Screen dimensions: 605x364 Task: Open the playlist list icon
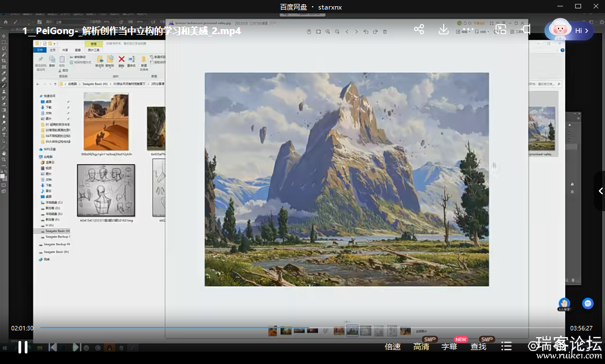506,347
